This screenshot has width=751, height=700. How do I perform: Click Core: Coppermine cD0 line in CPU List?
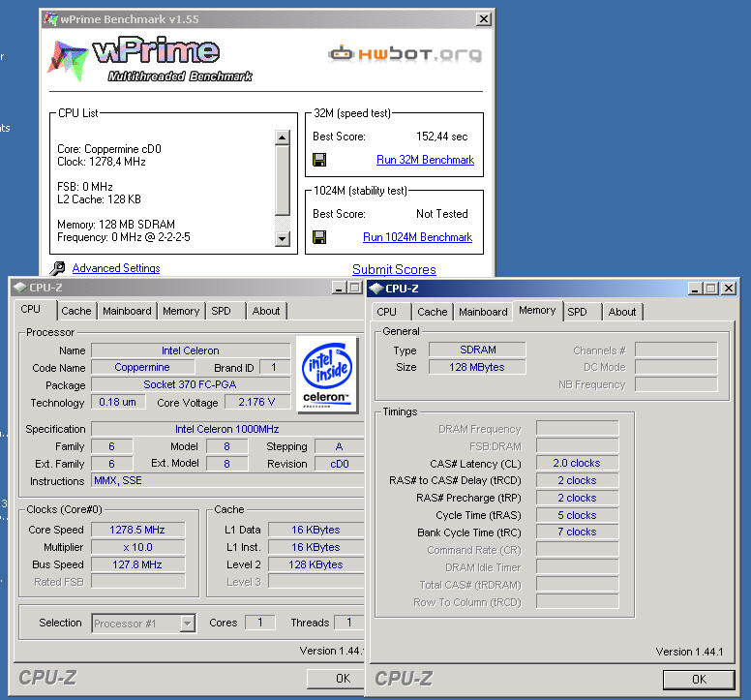pos(109,149)
